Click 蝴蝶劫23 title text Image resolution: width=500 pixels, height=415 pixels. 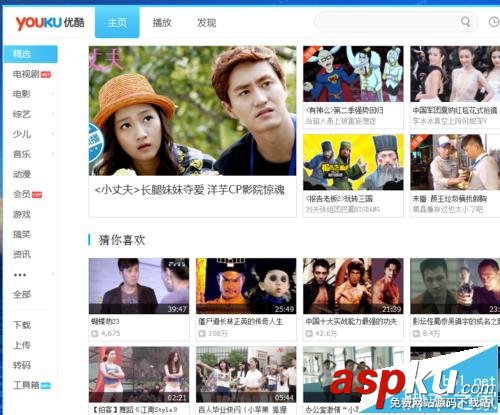[x=105, y=322]
